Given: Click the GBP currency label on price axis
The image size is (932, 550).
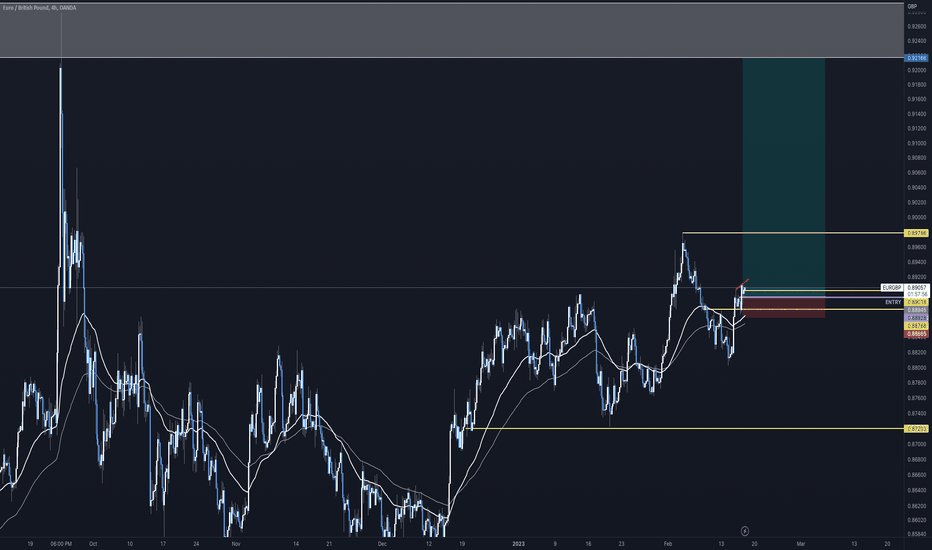Looking at the screenshot, I should [912, 7].
